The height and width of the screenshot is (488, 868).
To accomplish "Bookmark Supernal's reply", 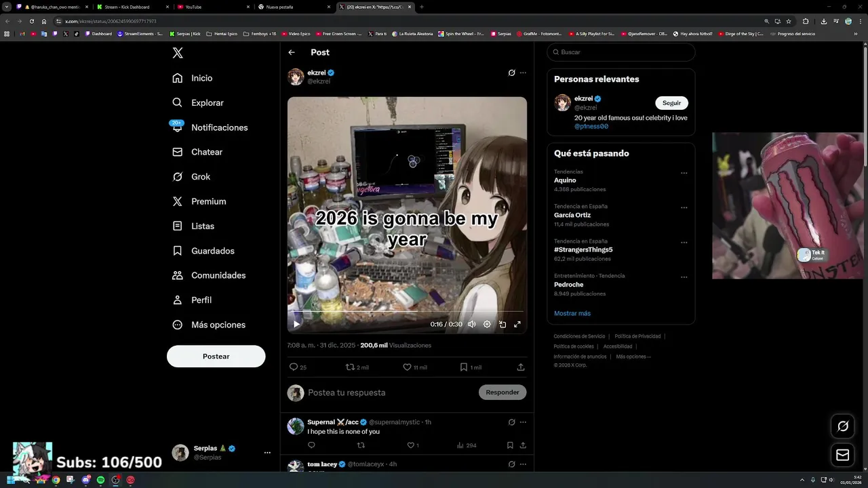I will pos(510,445).
